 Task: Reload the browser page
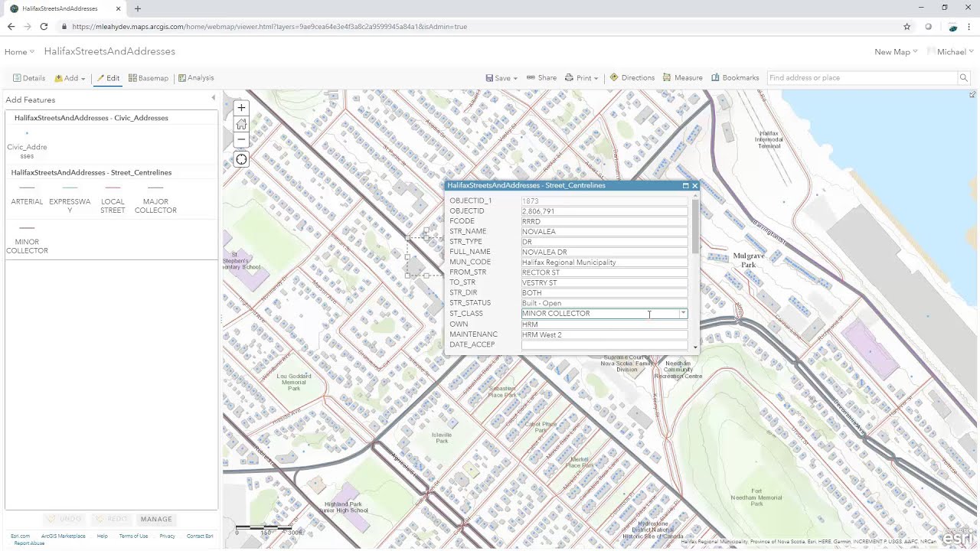click(44, 26)
